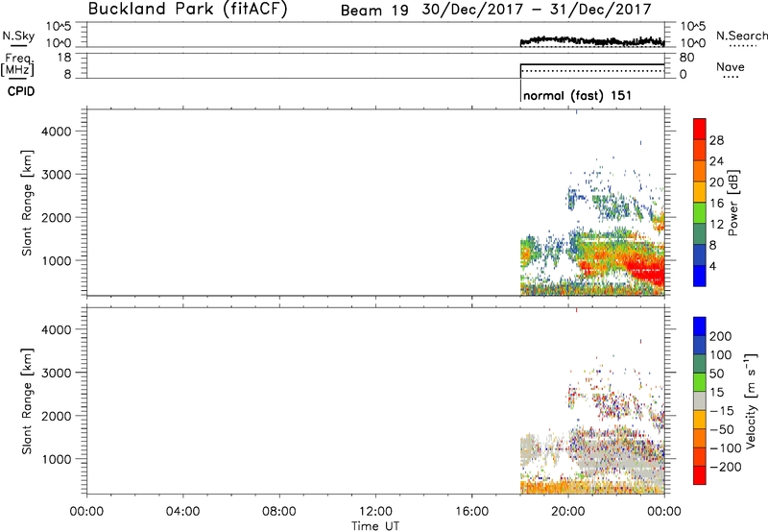
Task: Click the black N.Sky noise trace
Action: (592, 40)
